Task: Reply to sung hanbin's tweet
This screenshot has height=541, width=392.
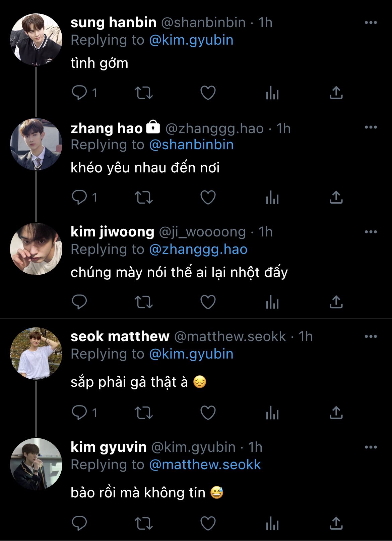Action: tap(80, 93)
